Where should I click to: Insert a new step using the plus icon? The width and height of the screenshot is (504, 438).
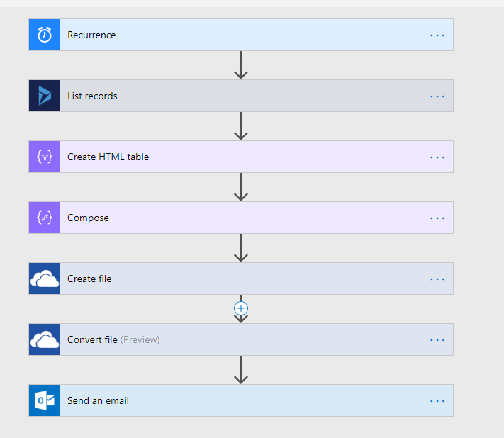click(x=241, y=308)
